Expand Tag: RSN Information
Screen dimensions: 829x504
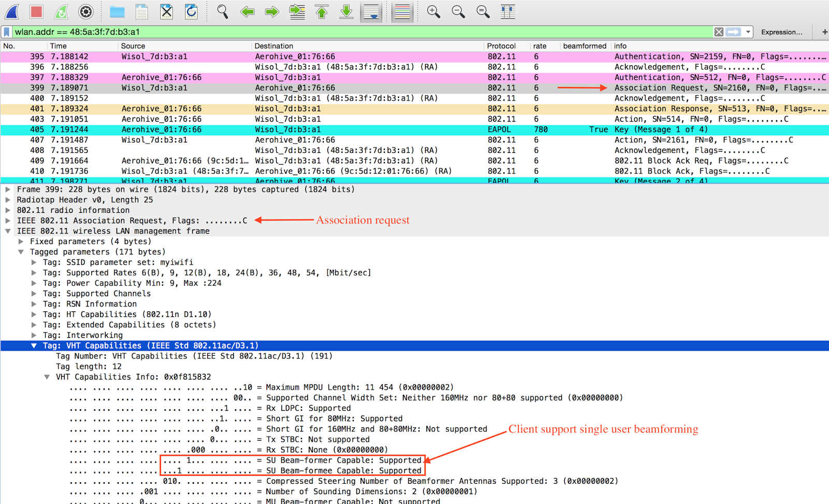(34, 304)
